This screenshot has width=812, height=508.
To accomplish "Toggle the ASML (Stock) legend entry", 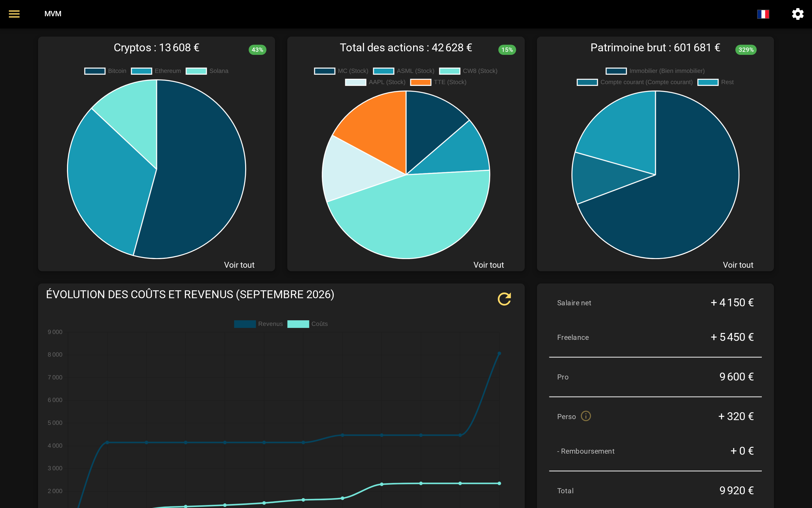I will [404, 71].
